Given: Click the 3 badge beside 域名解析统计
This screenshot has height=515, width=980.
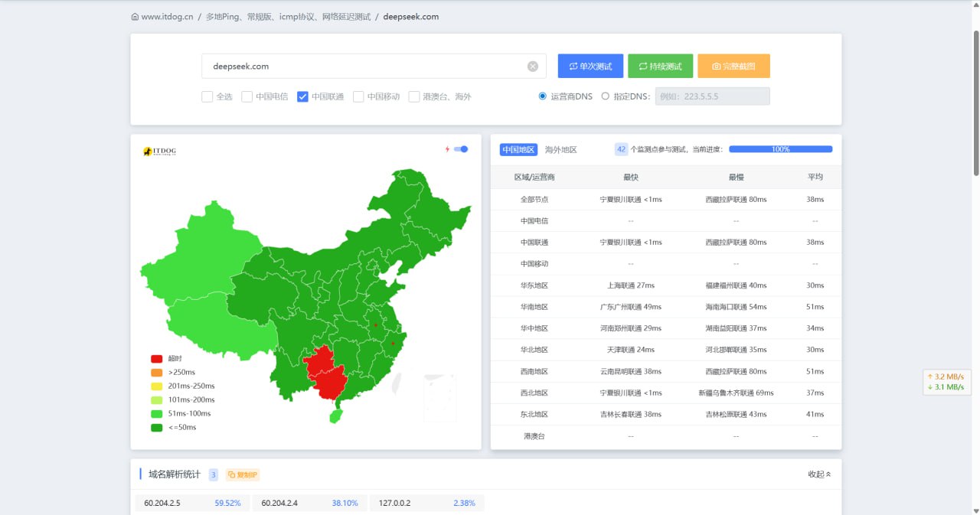Looking at the screenshot, I should [214, 474].
